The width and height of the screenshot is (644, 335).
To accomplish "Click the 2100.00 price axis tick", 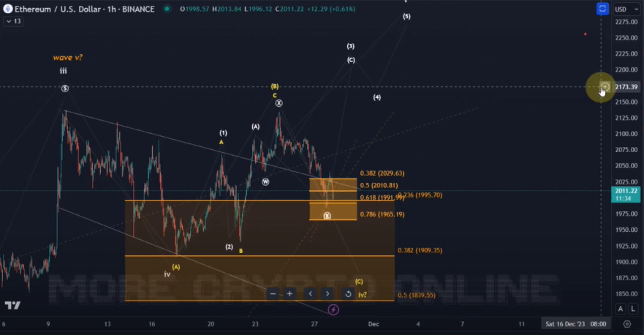I will tap(626, 134).
